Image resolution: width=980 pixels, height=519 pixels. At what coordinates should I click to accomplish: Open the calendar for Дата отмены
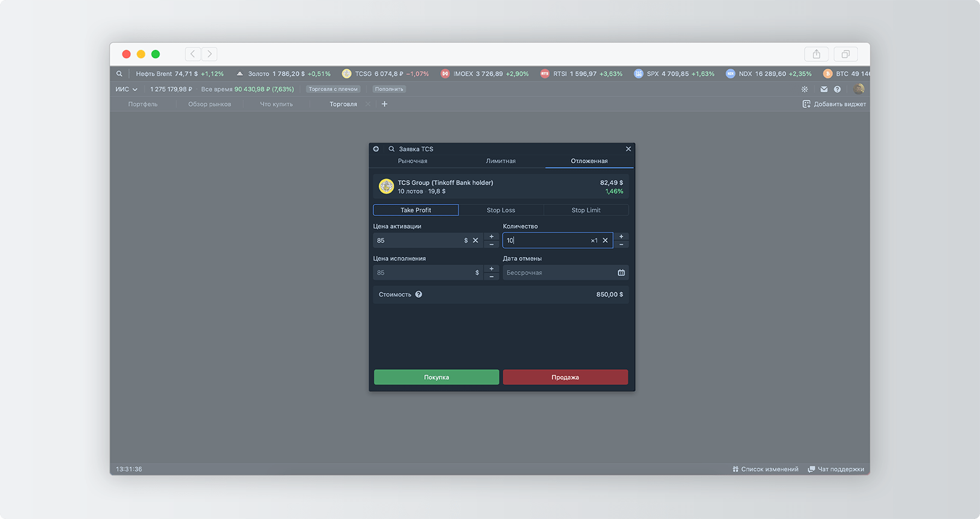622,273
